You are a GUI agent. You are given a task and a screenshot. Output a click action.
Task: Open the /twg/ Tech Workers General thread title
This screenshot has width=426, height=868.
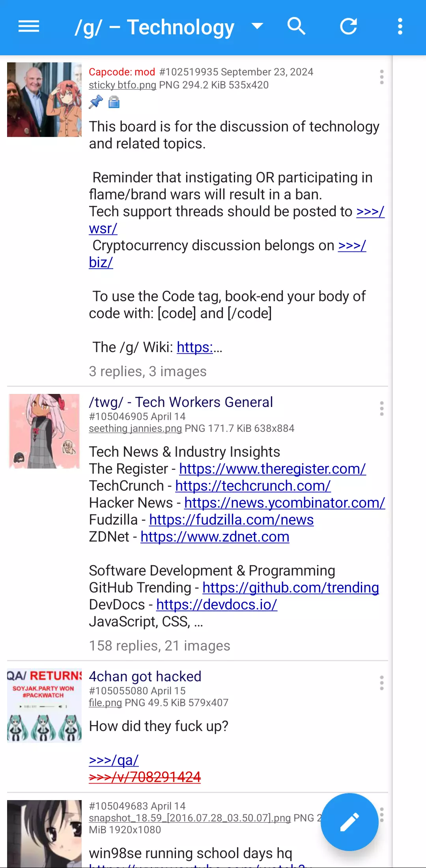tap(181, 402)
